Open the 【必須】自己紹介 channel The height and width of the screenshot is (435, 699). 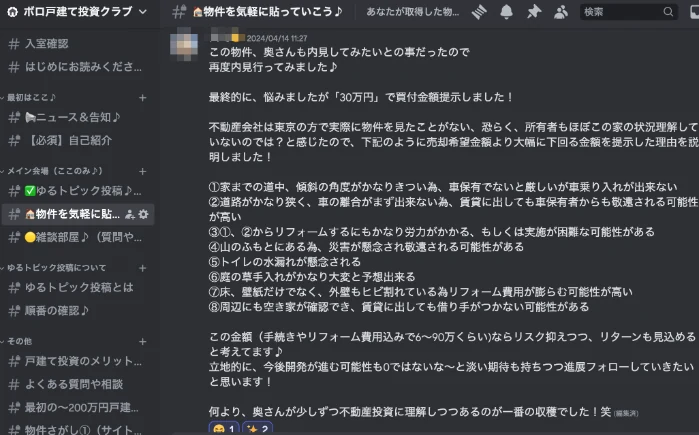pyautogui.click(x=78, y=140)
